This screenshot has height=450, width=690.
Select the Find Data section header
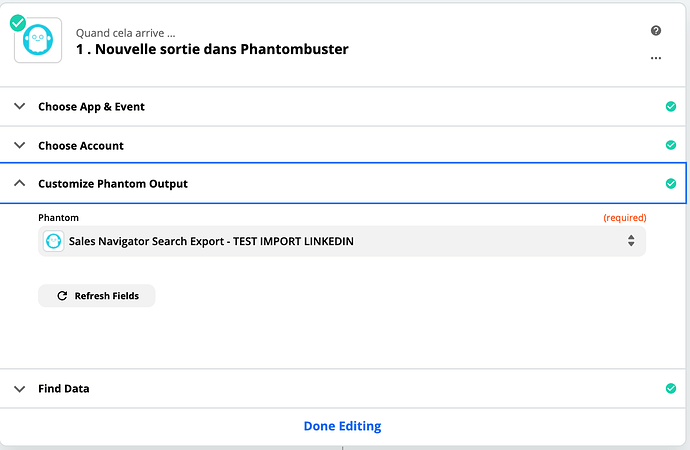343,388
